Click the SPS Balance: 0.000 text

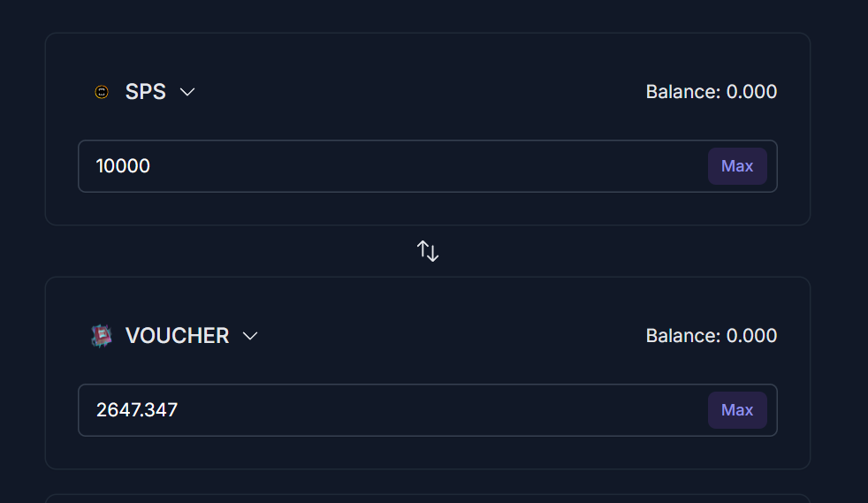pyautogui.click(x=711, y=92)
